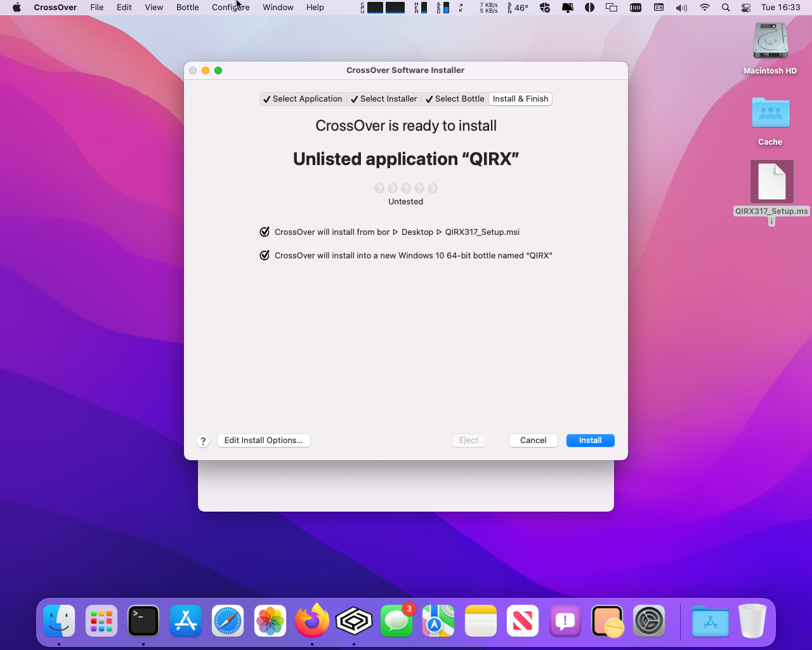This screenshot has height=650, width=812.
Task: Click the Install button
Action: 590,441
